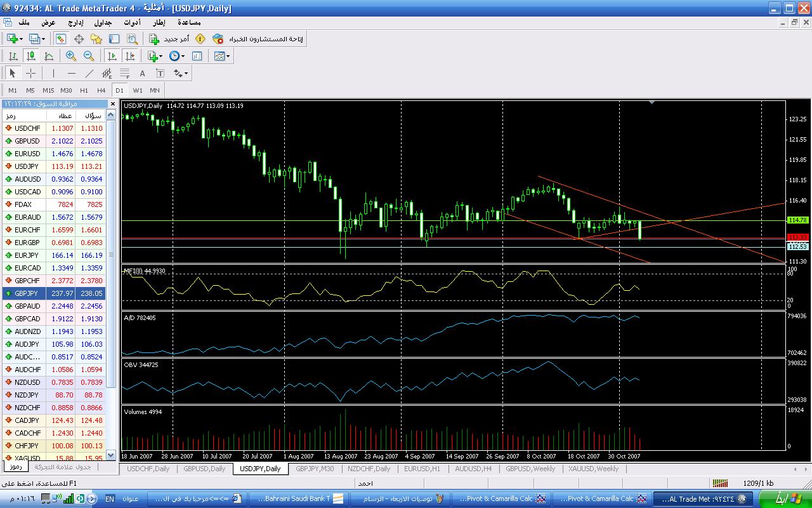
Task: Click the zoom in magnifier icon
Action: click(x=71, y=56)
